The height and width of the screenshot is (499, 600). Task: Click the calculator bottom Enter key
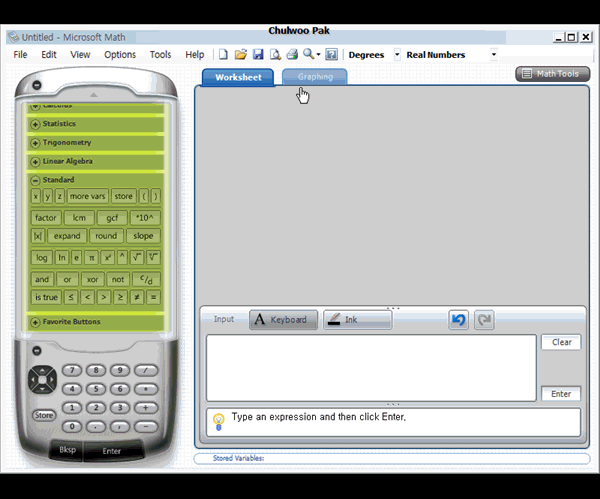coord(112,451)
